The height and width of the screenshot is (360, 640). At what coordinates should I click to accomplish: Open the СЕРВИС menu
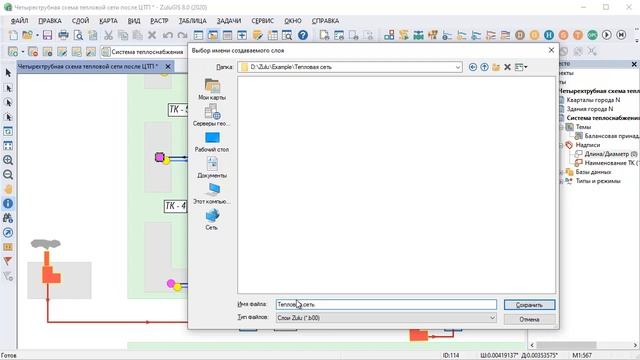262,21
